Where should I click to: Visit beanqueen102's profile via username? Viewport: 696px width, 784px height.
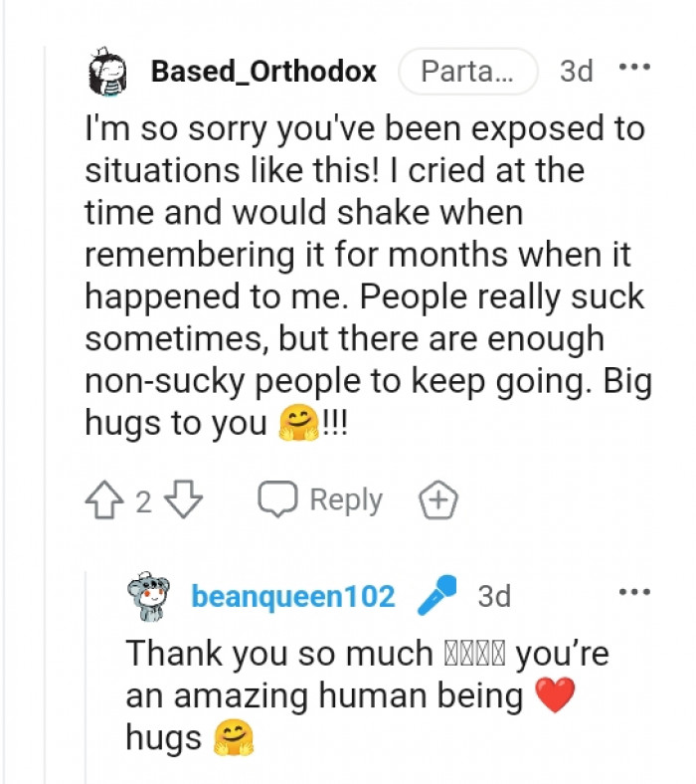click(292, 597)
